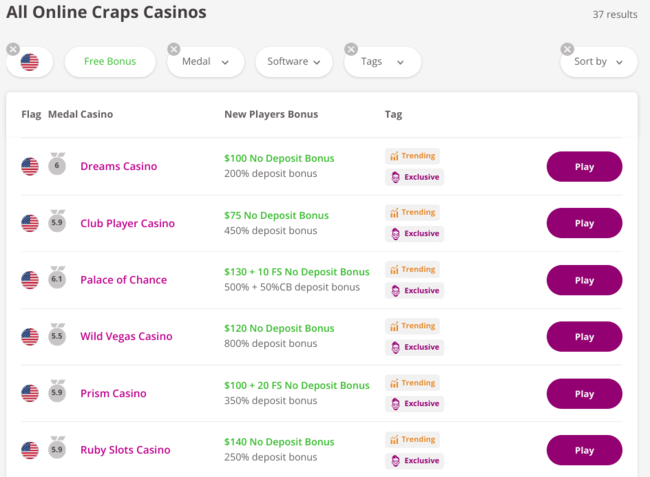
Task: Expand the Medal dropdown filter
Action: [206, 62]
